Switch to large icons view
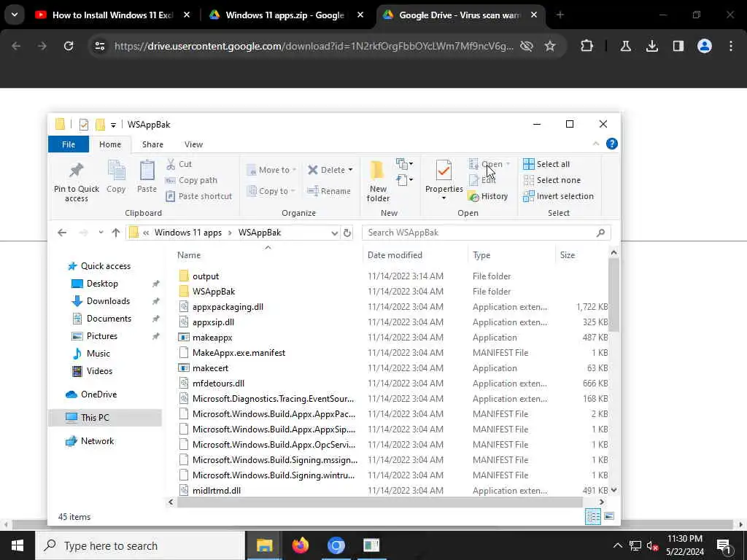 click(609, 516)
